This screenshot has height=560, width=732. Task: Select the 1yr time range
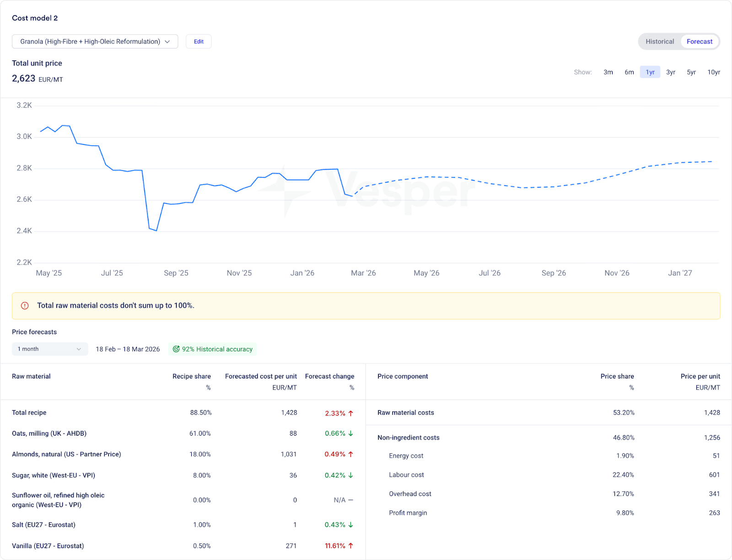click(650, 72)
